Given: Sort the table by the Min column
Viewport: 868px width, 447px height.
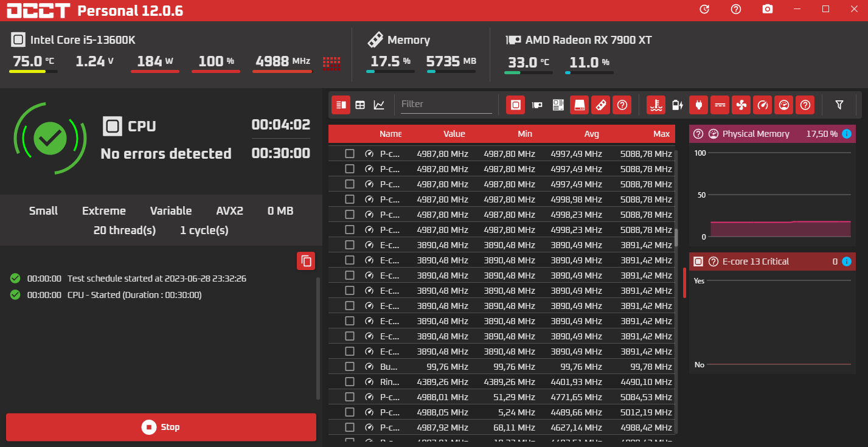Looking at the screenshot, I should tap(525, 134).
